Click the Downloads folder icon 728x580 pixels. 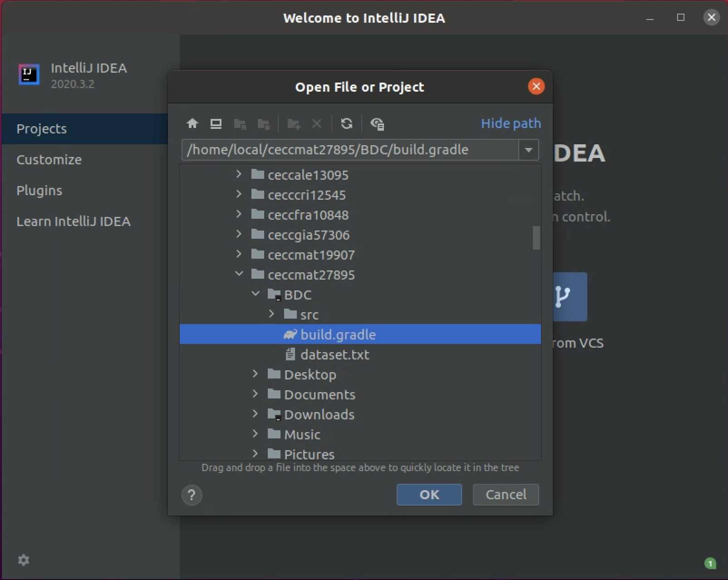(274, 414)
